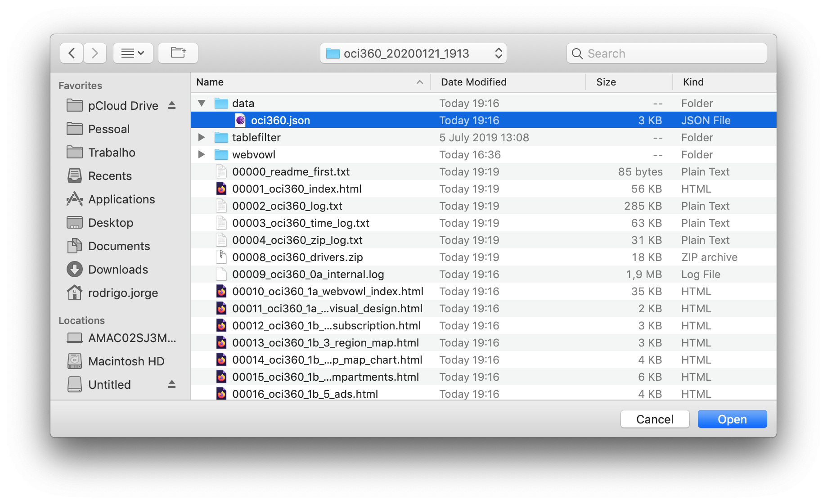Select the 00008_oci360_drivers.zip archive icon
This screenshot has height=504, width=827.
[x=221, y=257]
